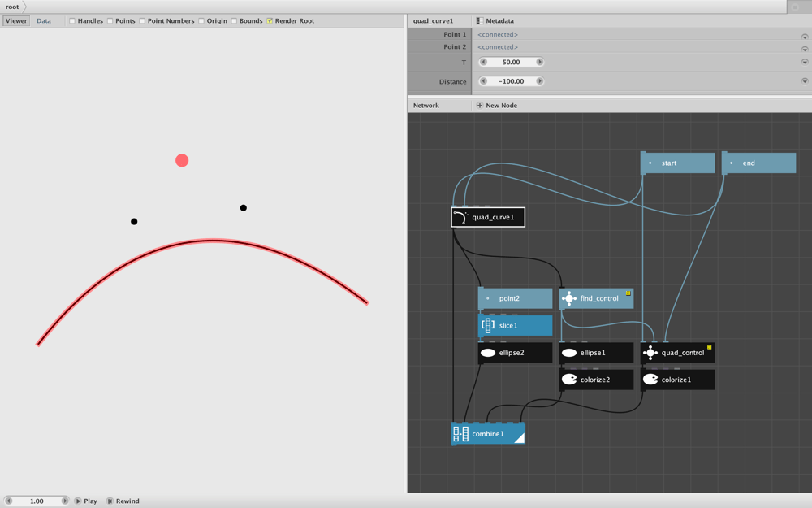Click the yellow marker on find_control node
The width and height of the screenshot is (812, 508).
[x=628, y=293]
